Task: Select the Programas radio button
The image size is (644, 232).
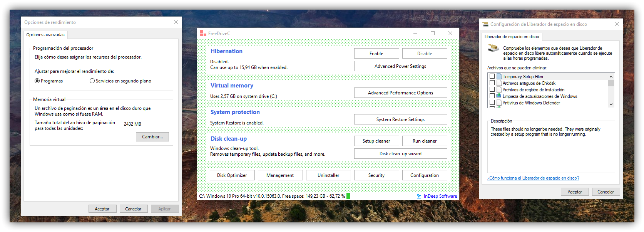Action: pyautogui.click(x=37, y=81)
